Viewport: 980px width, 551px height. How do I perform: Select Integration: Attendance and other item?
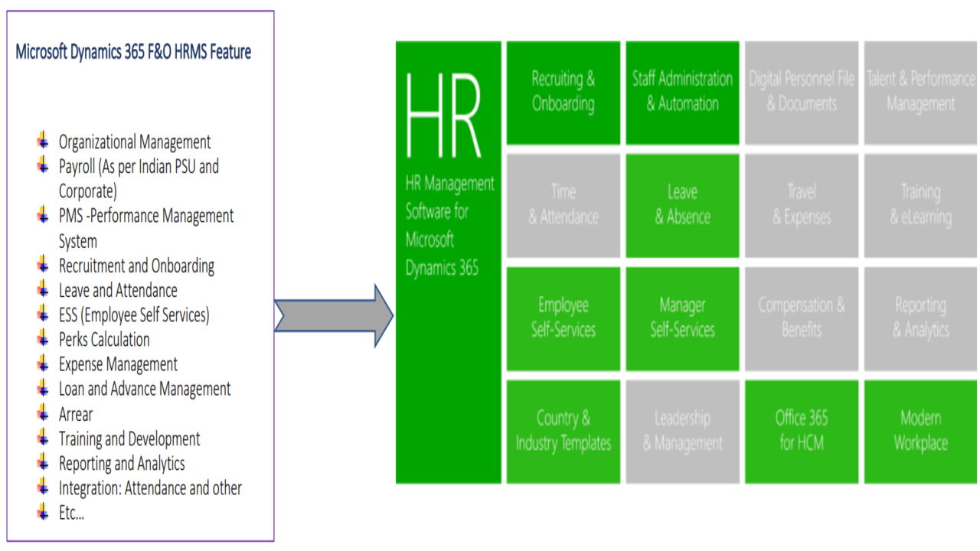pos(150,488)
